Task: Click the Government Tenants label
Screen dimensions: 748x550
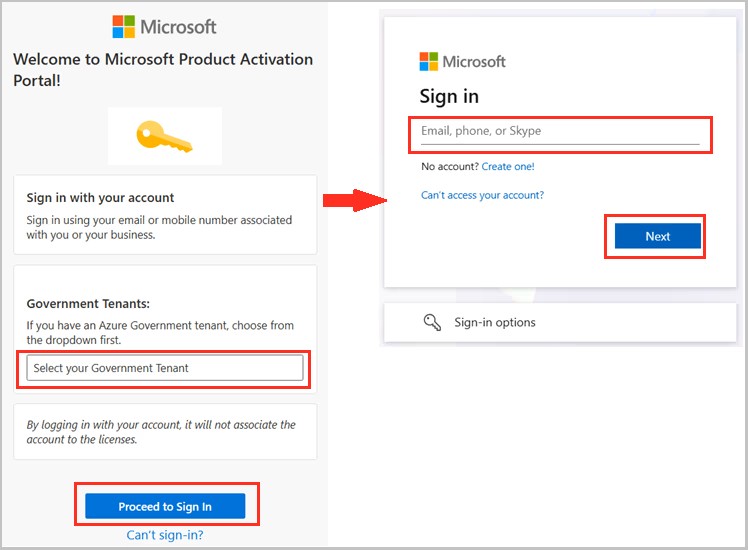Action: click(88, 303)
